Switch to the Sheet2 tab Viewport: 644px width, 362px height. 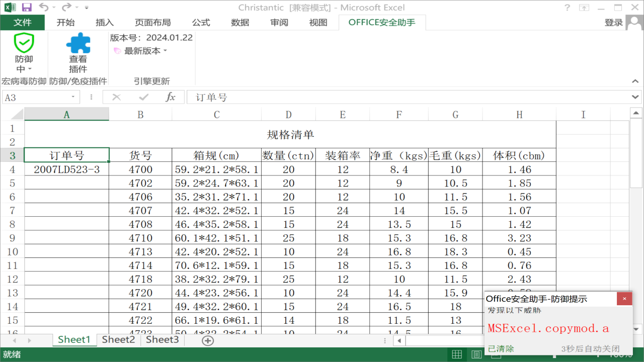click(x=118, y=340)
